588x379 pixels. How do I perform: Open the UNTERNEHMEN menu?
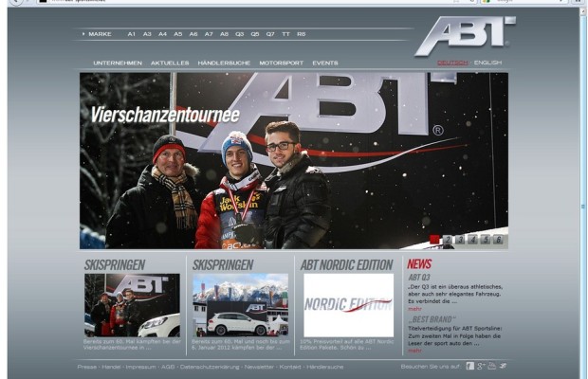click(118, 63)
